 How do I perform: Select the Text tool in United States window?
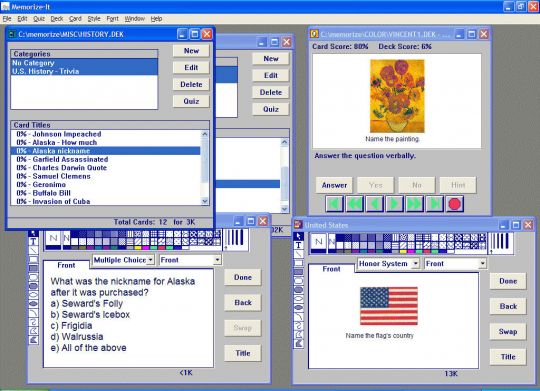pos(299,245)
